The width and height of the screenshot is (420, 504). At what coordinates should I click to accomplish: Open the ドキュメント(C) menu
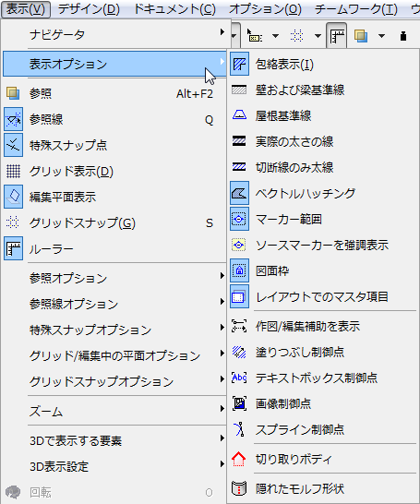[174, 9]
